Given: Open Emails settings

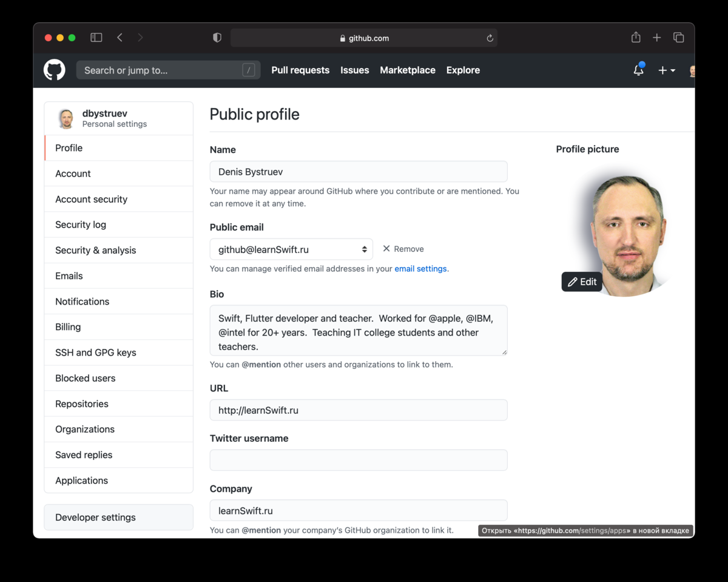Looking at the screenshot, I should point(119,276).
